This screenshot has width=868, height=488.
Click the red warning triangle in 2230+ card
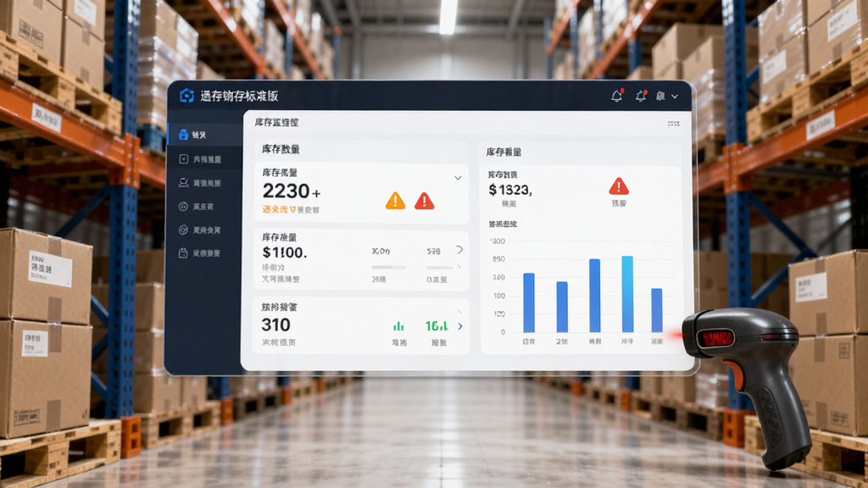(424, 201)
